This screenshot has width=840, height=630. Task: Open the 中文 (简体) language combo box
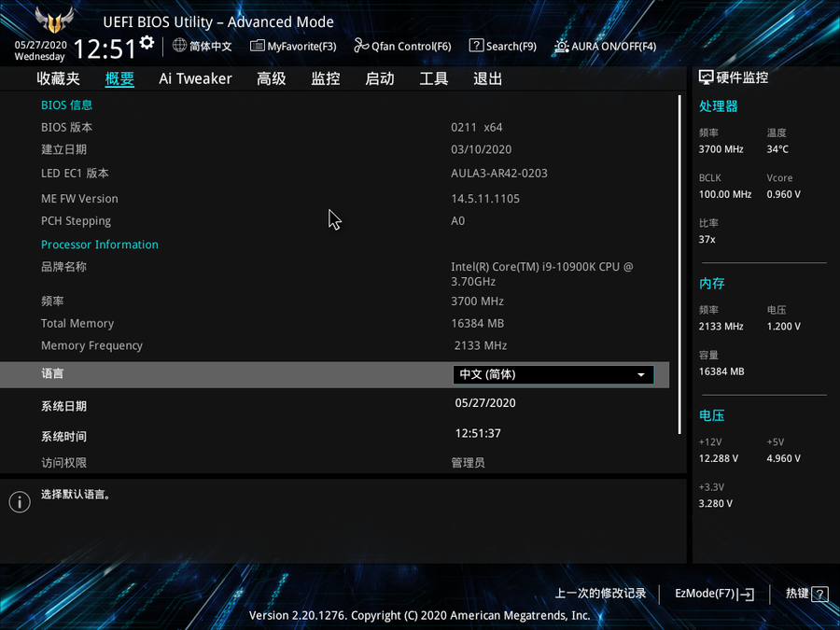[x=553, y=375]
